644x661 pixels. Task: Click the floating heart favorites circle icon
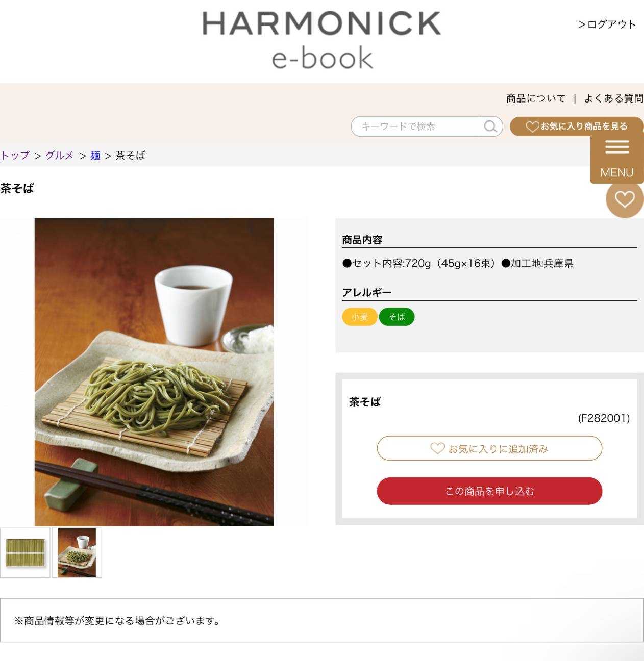point(625,199)
